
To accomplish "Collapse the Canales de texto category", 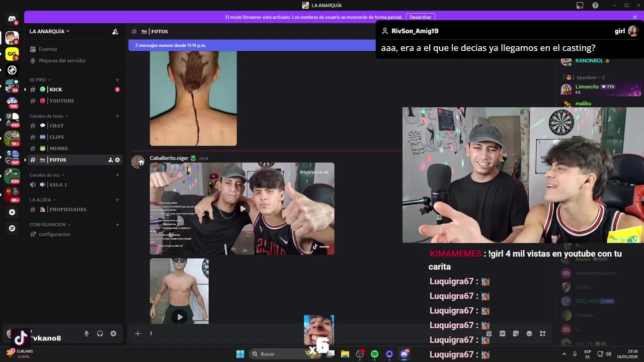I will click(49, 116).
